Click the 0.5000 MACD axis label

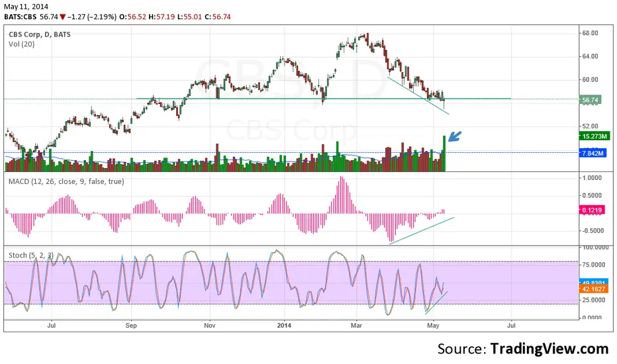tap(591, 196)
